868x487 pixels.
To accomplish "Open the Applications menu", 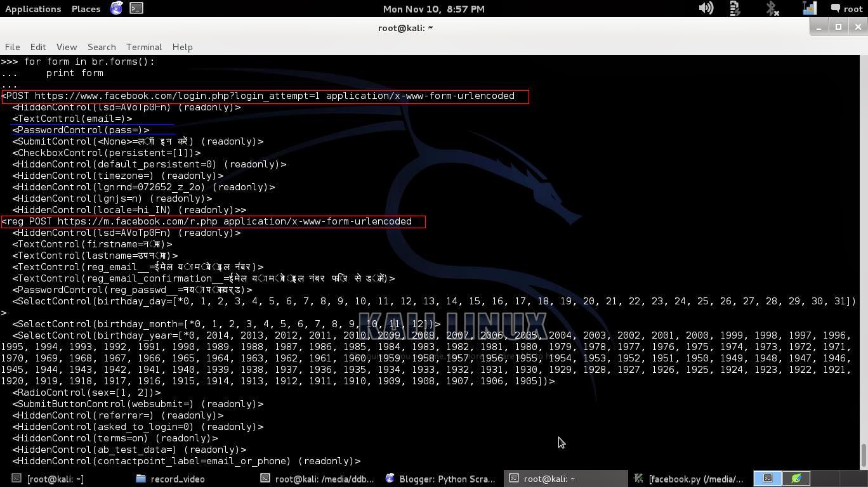I will tap(32, 8).
